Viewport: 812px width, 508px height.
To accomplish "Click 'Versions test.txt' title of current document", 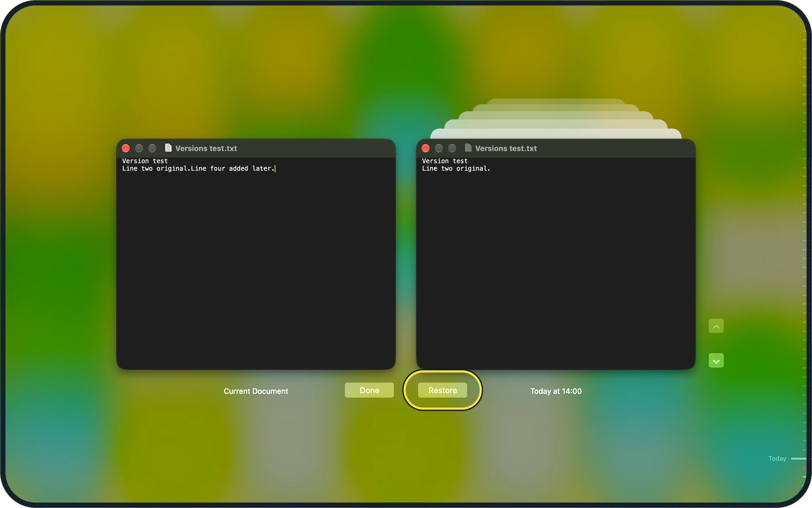I will [206, 148].
